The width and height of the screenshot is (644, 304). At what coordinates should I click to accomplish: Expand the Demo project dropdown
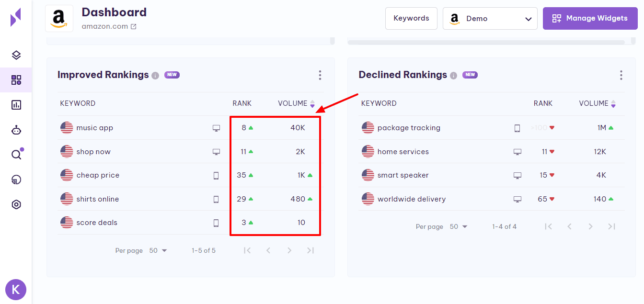click(x=490, y=19)
